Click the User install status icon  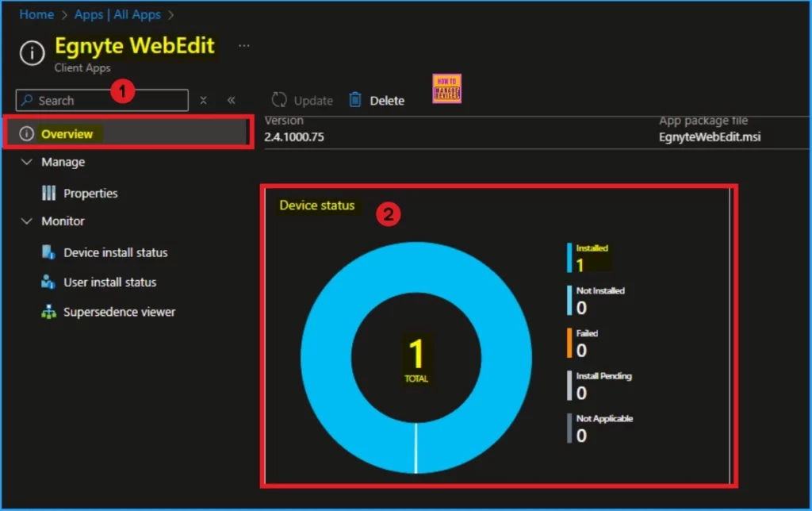[x=48, y=282]
